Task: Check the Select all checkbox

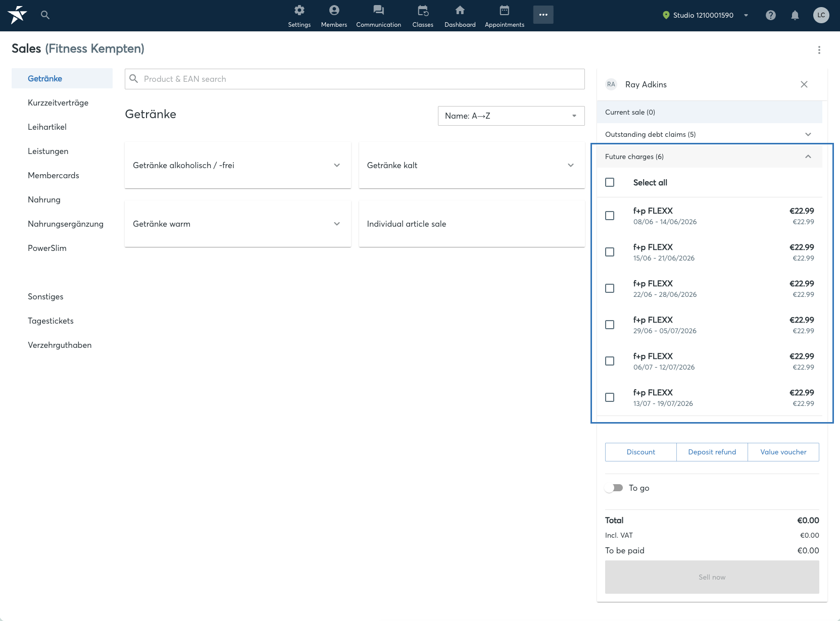Action: point(610,182)
